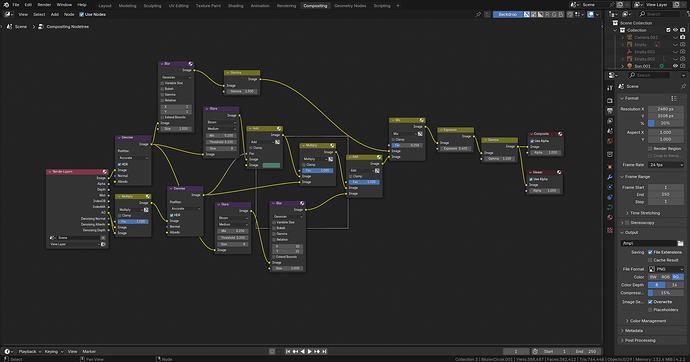Open the Texture properties tab
Screen dimensions: 690x362
610,230
